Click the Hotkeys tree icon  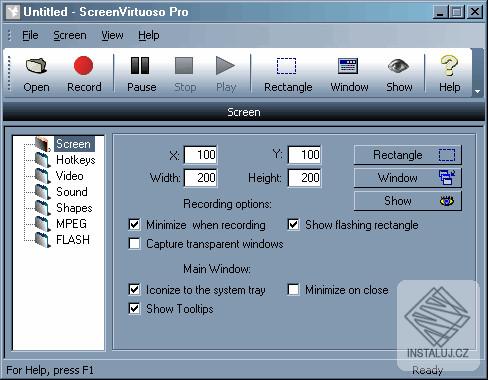pos(43,160)
